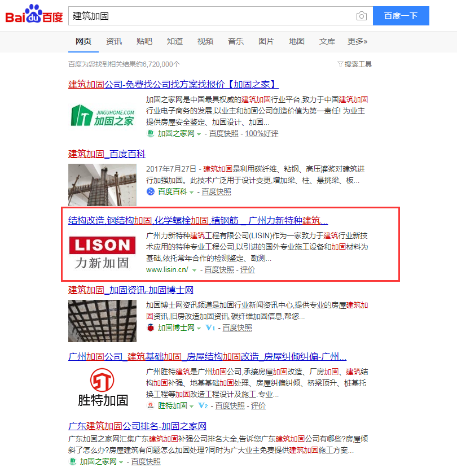Click the Baidu logo

(34, 14)
